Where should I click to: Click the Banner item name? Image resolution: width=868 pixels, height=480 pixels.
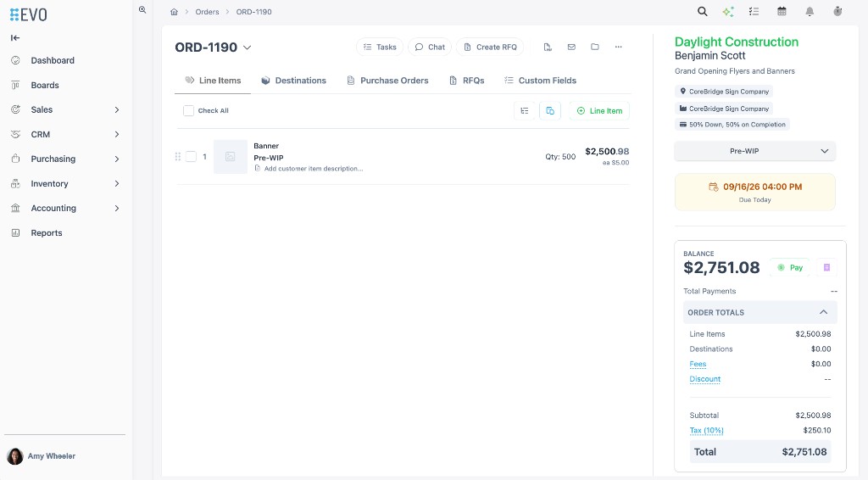pos(266,146)
